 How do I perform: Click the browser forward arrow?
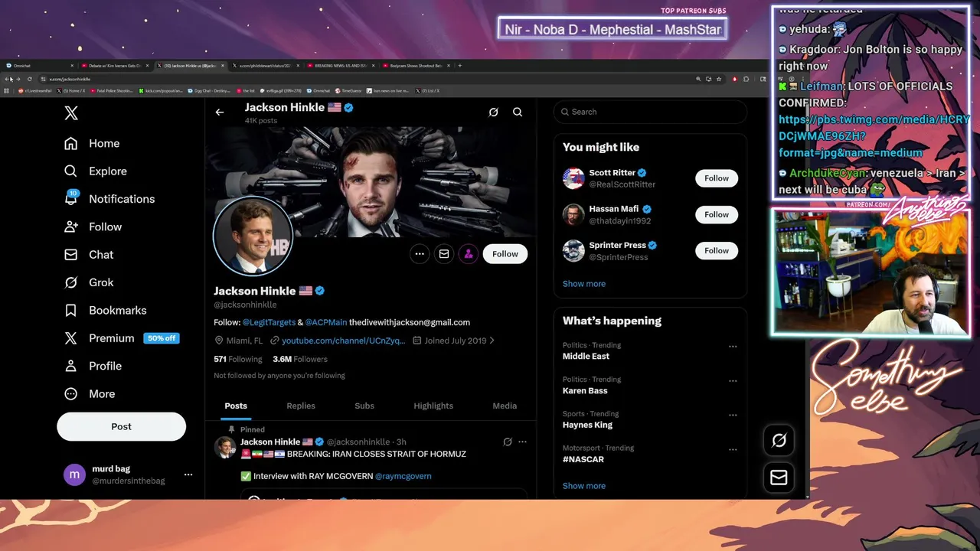[18, 79]
